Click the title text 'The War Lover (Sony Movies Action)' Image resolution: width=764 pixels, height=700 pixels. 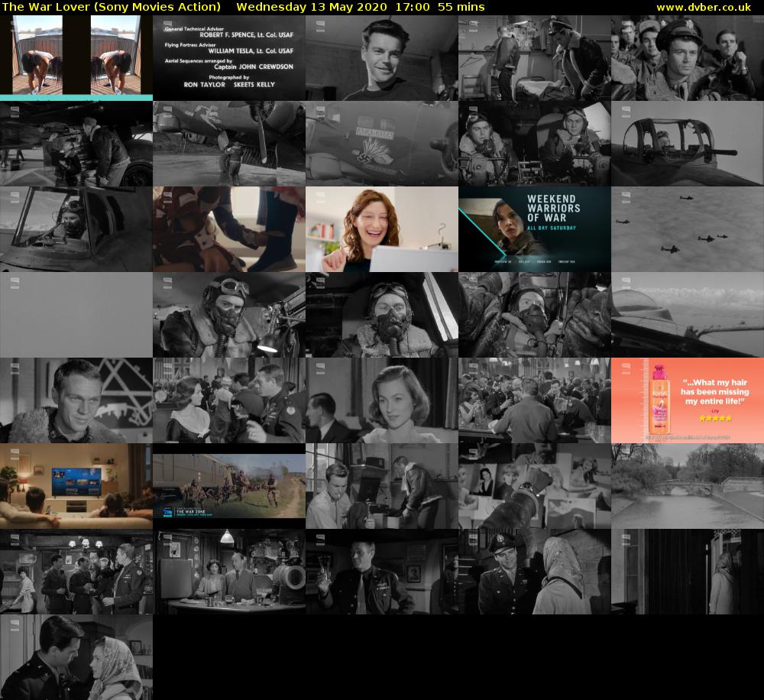coord(111,7)
